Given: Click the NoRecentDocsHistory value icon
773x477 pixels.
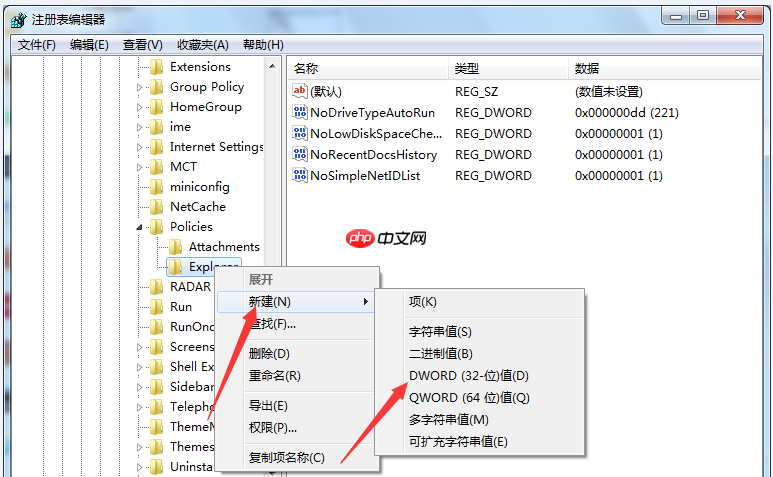Looking at the screenshot, I should coord(300,155).
